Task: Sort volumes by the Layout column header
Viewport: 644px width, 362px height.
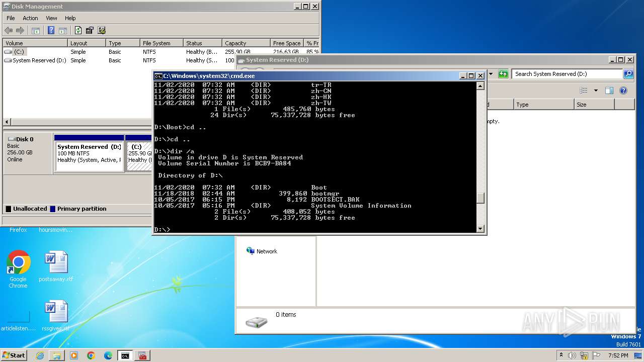Action: tap(87, 43)
